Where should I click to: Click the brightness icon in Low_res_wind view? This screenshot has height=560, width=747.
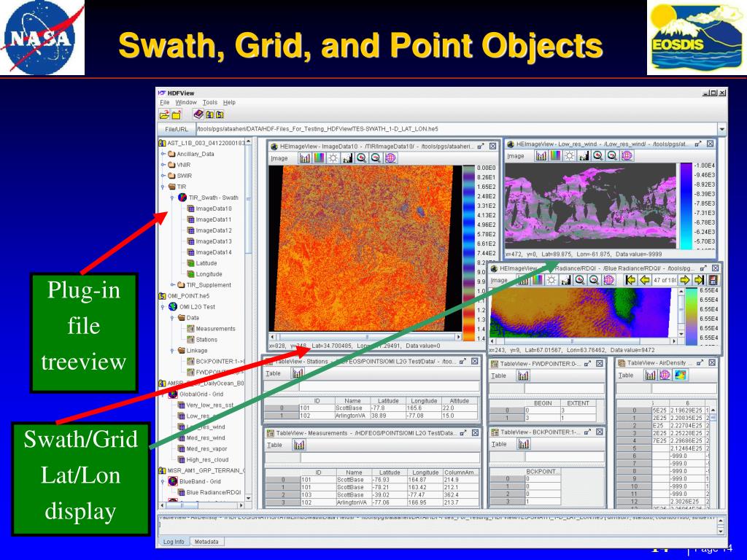click(x=569, y=155)
